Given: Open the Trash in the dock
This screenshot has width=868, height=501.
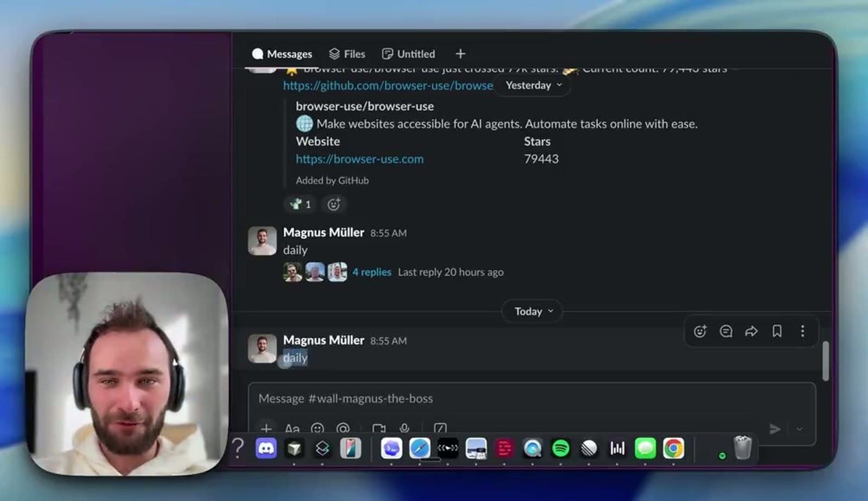Looking at the screenshot, I should [743, 448].
